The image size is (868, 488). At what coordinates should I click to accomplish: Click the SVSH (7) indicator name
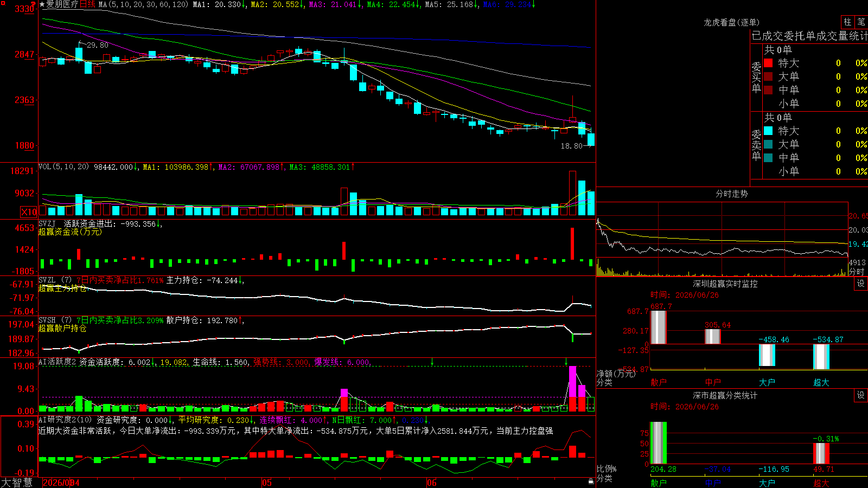[x=55, y=320]
